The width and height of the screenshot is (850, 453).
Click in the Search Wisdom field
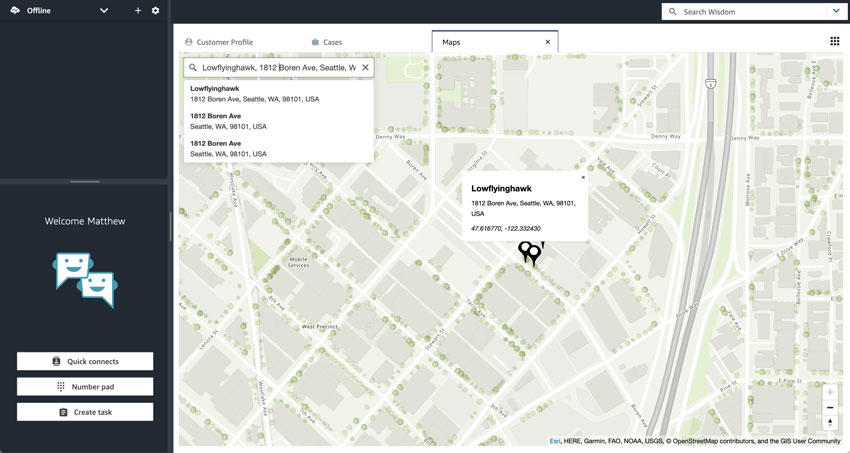click(x=750, y=12)
